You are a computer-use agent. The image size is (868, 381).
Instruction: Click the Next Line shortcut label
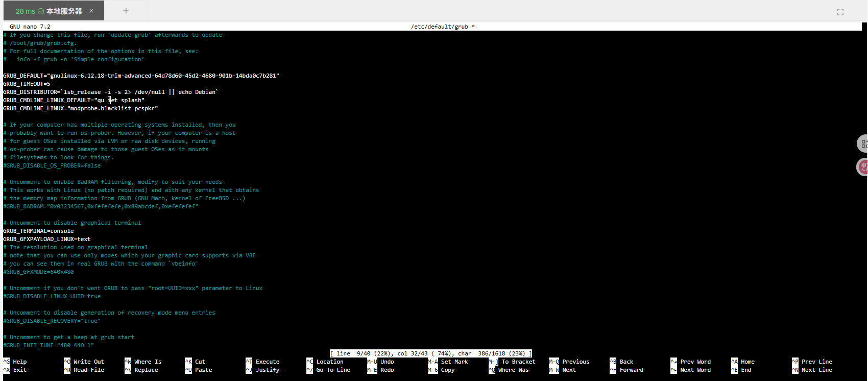(817, 370)
